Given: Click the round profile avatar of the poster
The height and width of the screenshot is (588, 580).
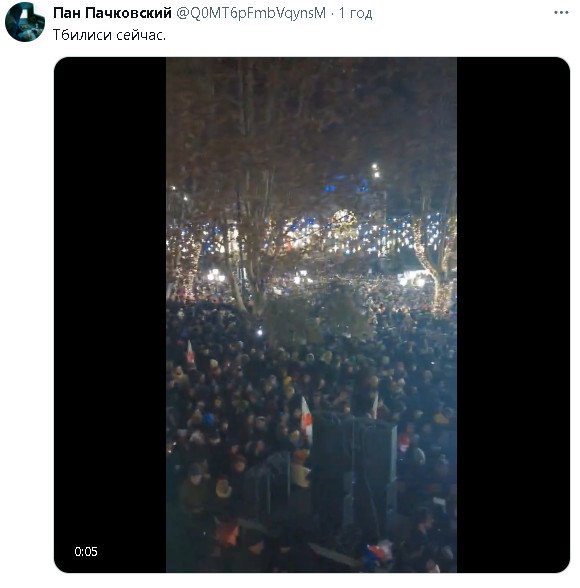Looking at the screenshot, I should pos(25,22).
